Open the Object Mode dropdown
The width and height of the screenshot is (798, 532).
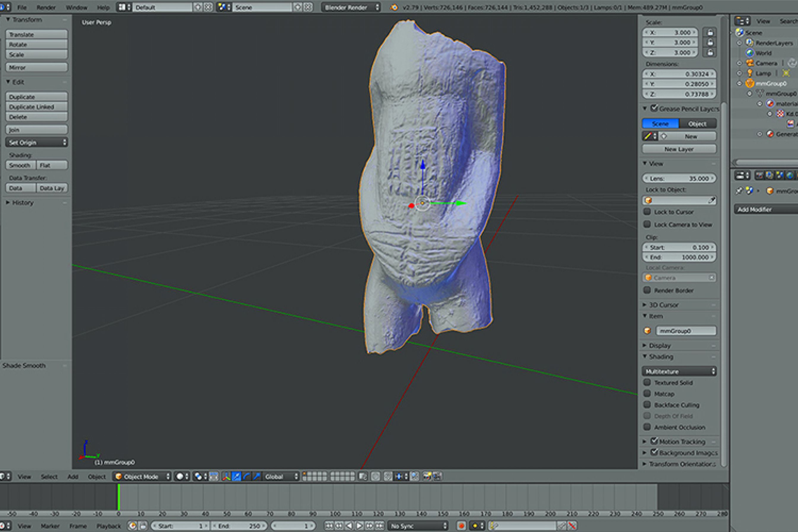pos(142,476)
